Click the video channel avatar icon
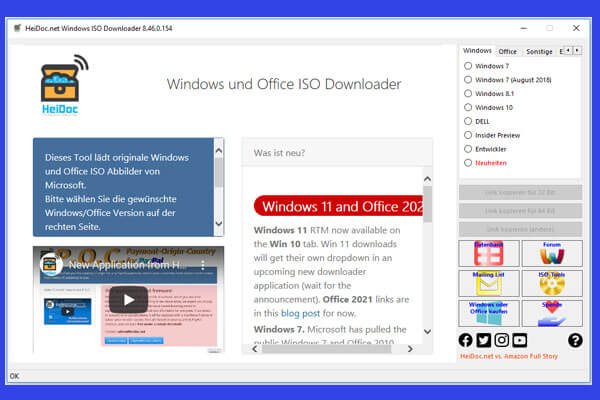 pyautogui.click(x=51, y=264)
